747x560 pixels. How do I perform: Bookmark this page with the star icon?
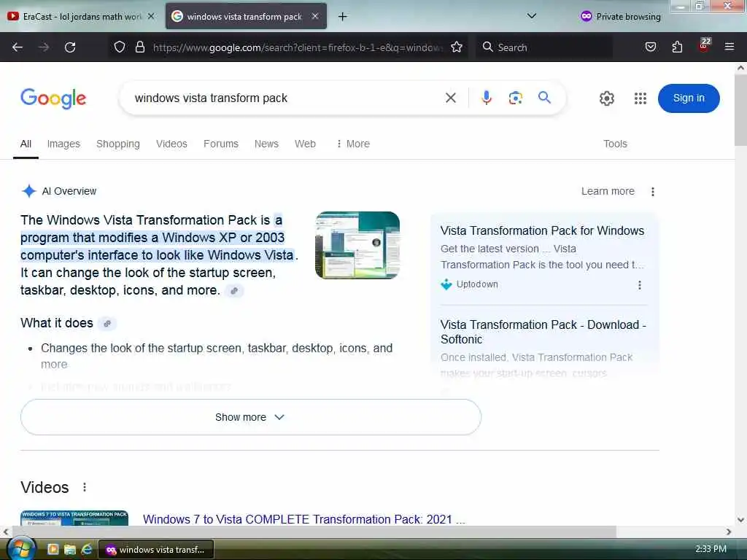pyautogui.click(x=457, y=47)
